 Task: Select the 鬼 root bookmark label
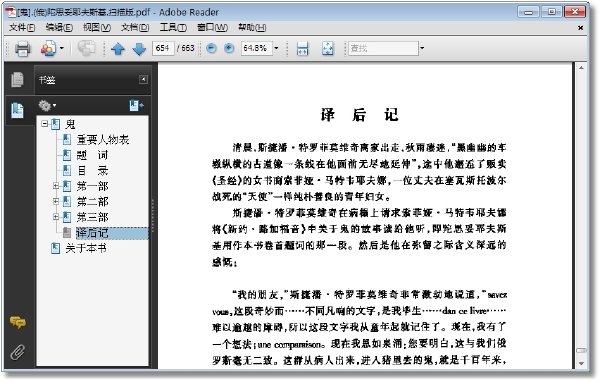tap(70, 124)
